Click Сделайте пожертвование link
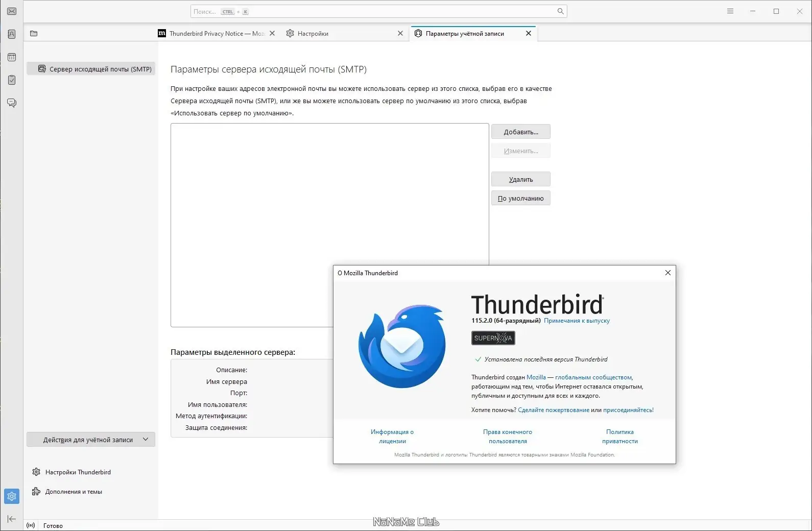The width and height of the screenshot is (812, 531). (554, 410)
